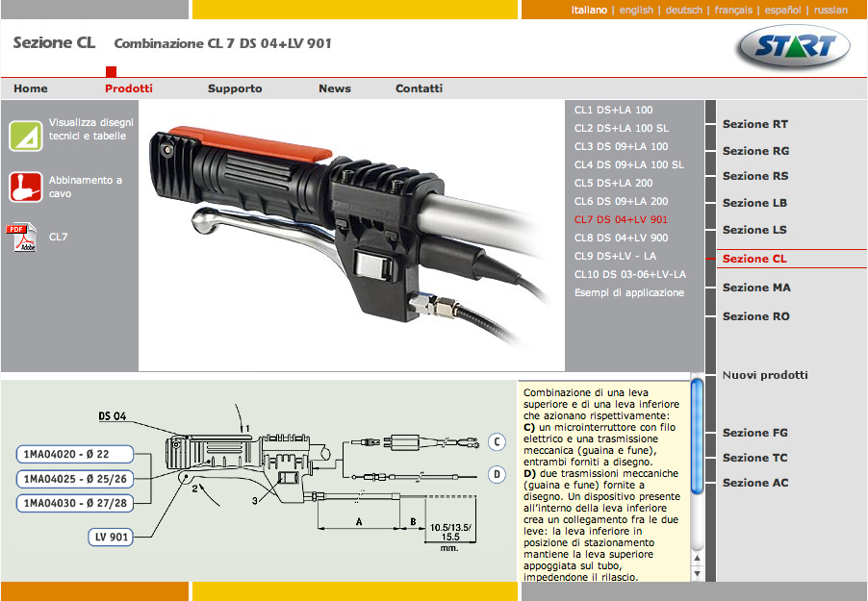Open product CL2 DS+LA 100 SL
Viewport: 868px width, 601px height.
621,128
